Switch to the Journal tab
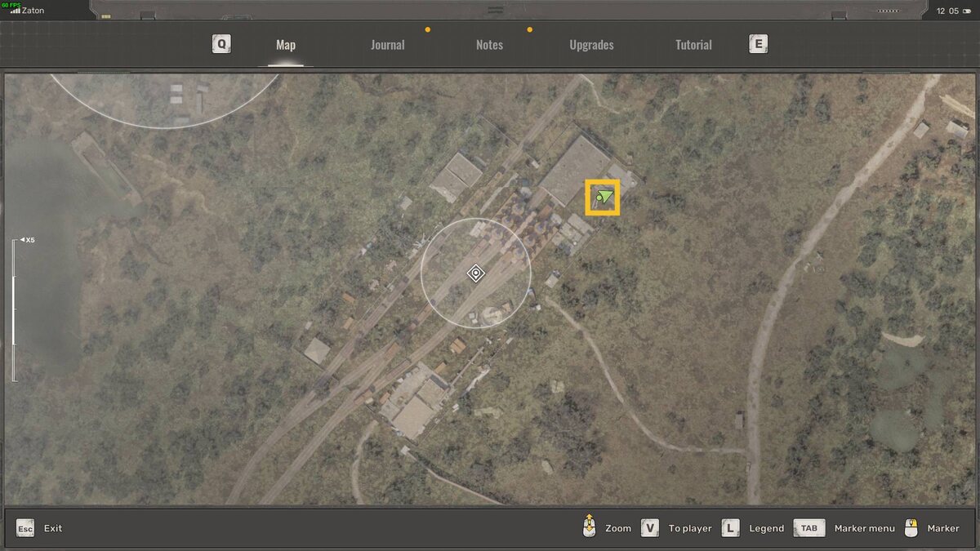 pyautogui.click(x=387, y=45)
